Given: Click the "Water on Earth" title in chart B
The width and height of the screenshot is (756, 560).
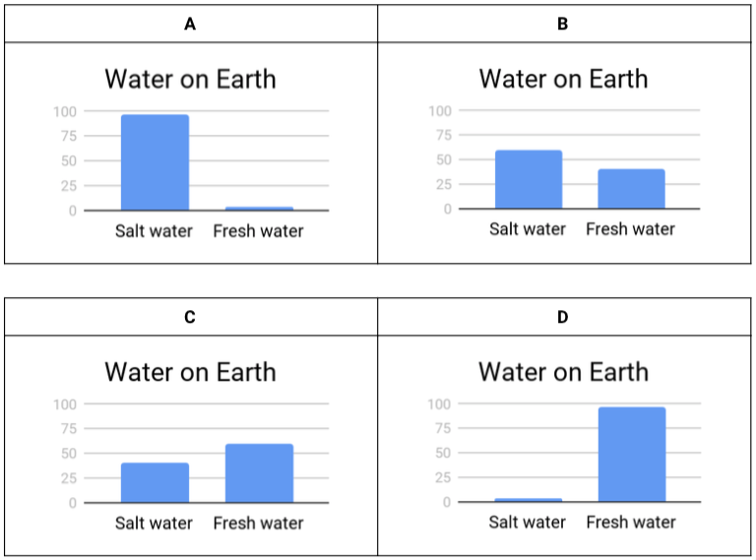Looking at the screenshot, I should point(563,79).
